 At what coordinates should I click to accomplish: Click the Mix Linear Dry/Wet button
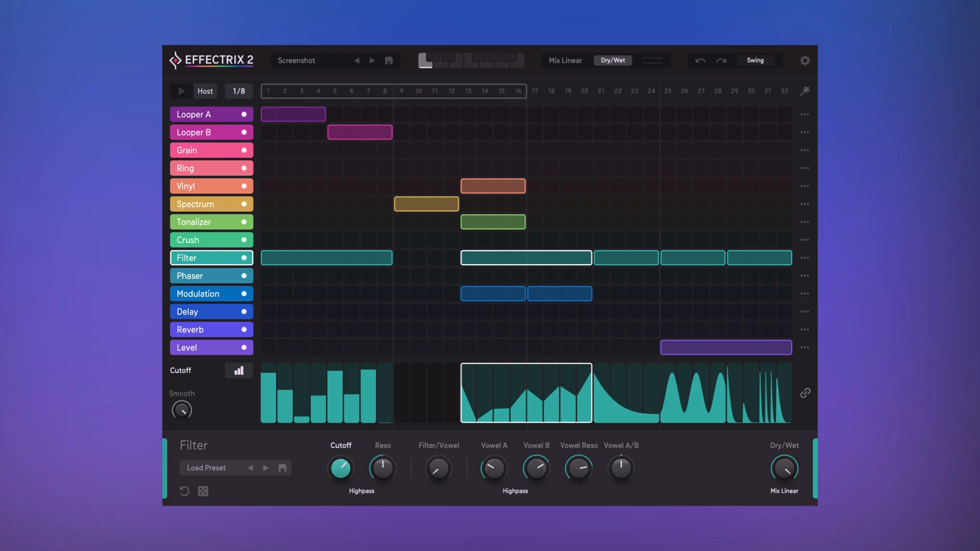[x=612, y=60]
